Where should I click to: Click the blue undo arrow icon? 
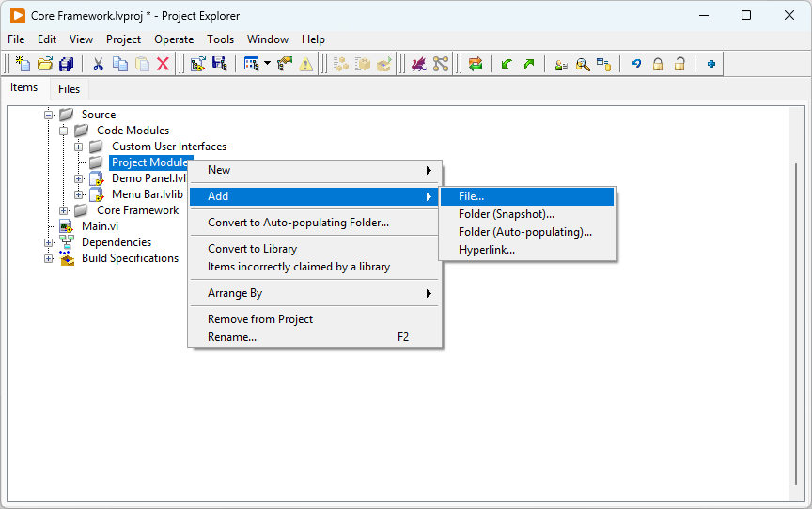tap(636, 64)
